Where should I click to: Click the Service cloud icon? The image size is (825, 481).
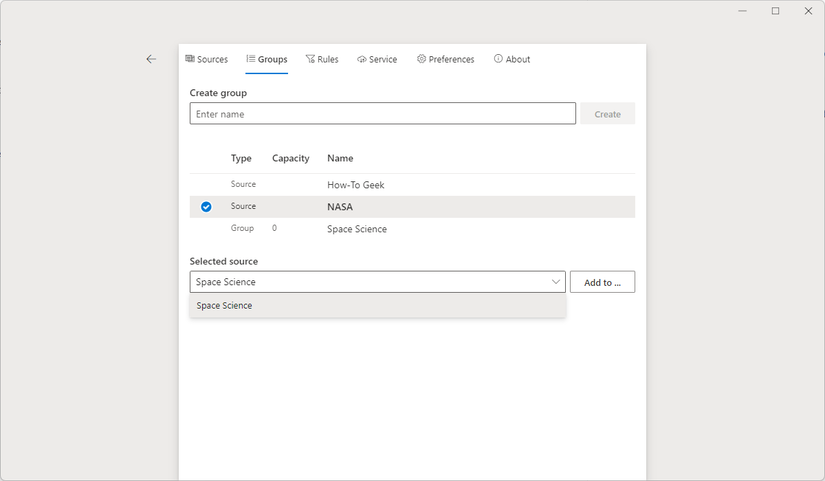[x=361, y=59]
